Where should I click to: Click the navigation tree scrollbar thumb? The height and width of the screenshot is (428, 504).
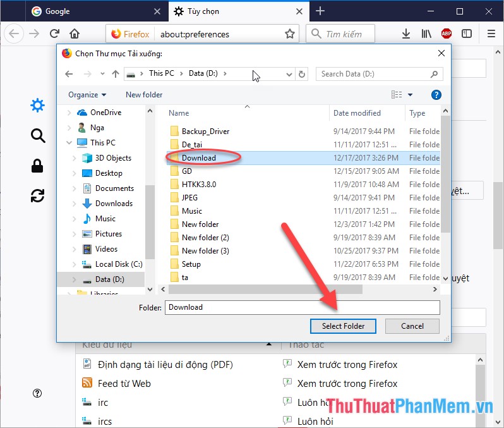pyautogui.click(x=150, y=222)
